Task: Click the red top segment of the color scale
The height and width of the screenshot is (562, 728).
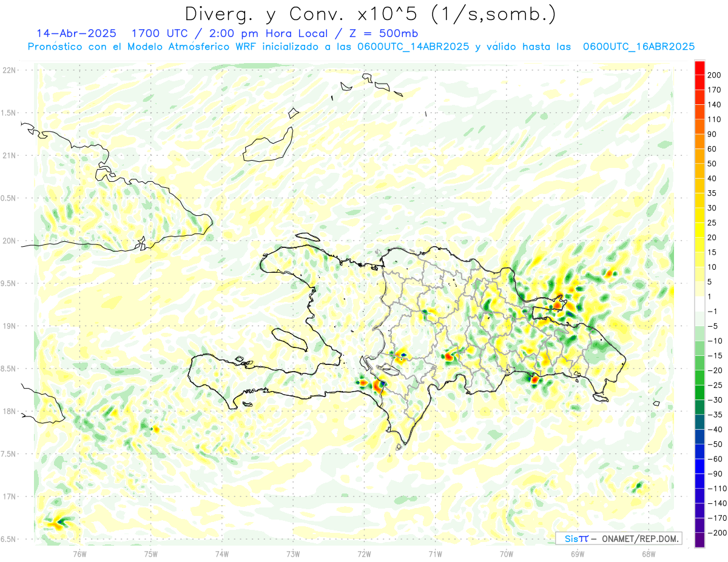Action: click(x=699, y=68)
